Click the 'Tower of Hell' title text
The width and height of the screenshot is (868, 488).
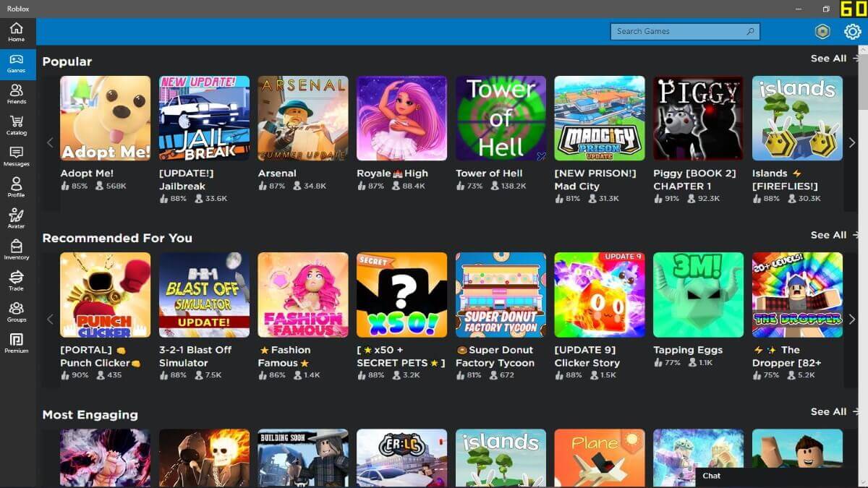click(x=489, y=174)
